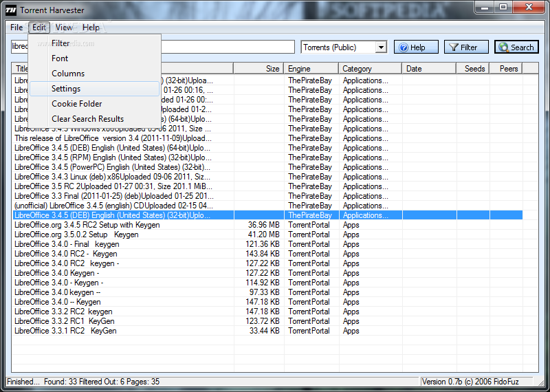Image resolution: width=550 pixels, height=392 pixels.
Task: Select Clear Search Results menu entry
Action: 95,118
